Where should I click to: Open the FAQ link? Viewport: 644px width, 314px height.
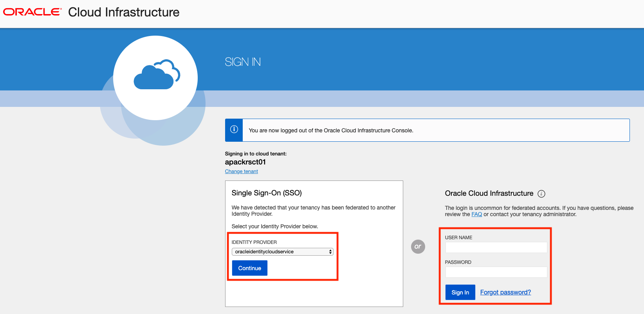477,214
